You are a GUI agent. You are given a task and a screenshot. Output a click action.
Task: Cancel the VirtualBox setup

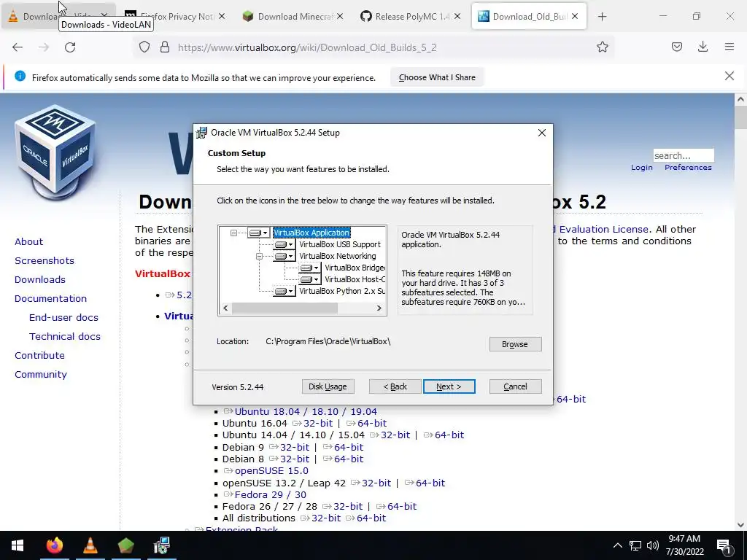[x=515, y=386]
